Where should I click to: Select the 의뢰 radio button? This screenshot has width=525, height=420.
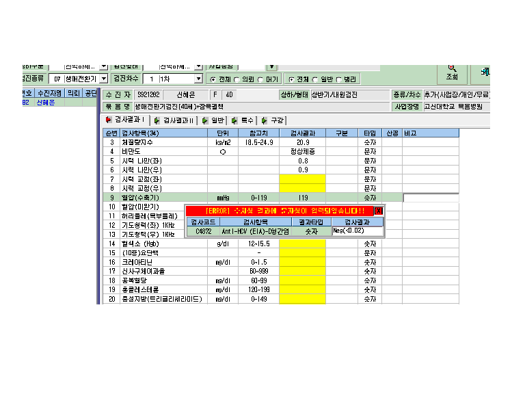(x=237, y=80)
